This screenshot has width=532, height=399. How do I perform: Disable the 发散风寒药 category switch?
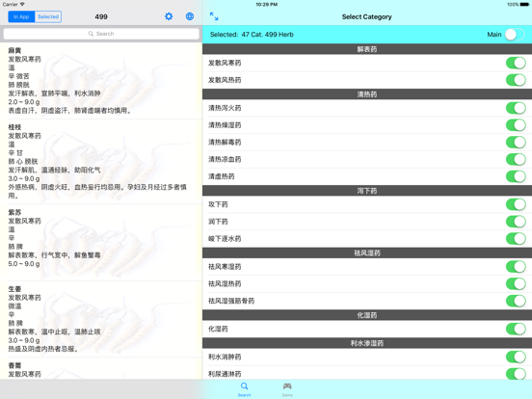pos(516,63)
